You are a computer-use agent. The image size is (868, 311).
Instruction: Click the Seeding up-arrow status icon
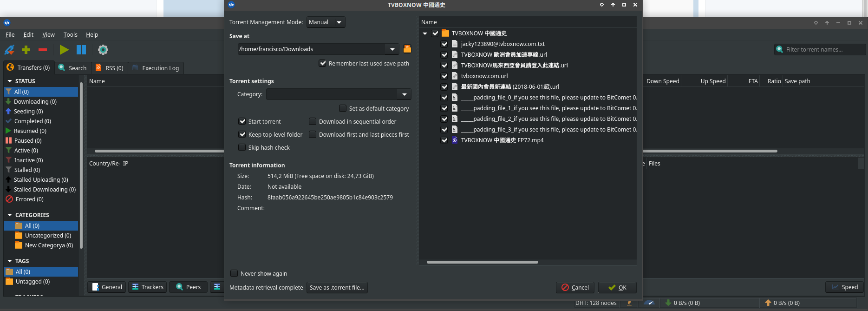(x=8, y=111)
